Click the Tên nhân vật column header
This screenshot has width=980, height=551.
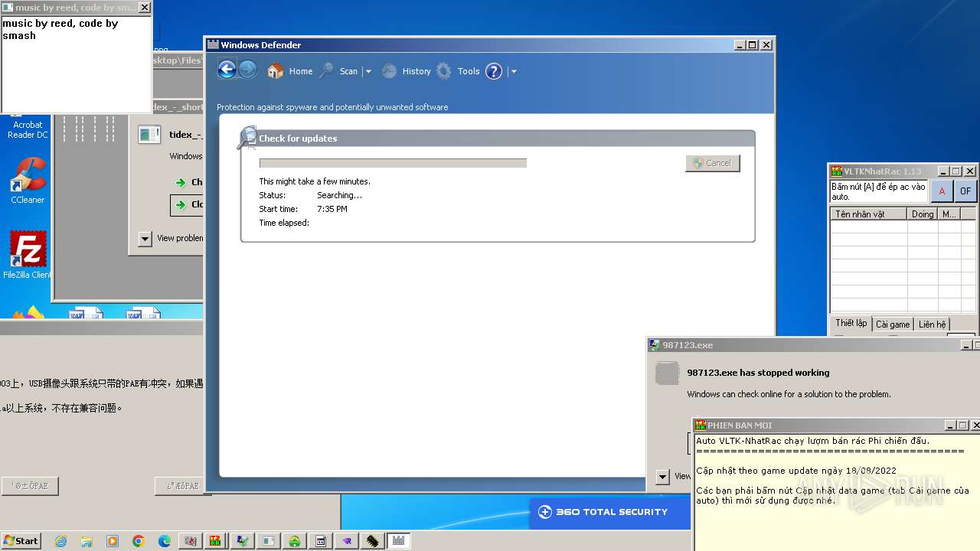869,214
